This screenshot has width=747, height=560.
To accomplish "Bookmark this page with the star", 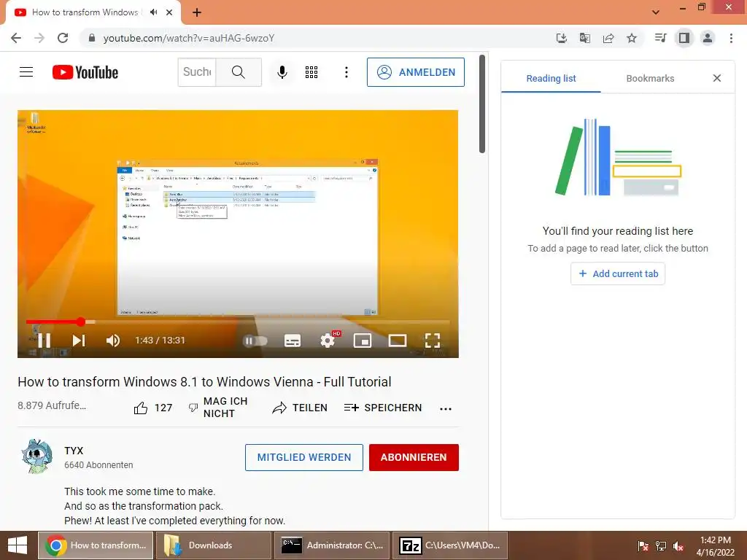I will [632, 38].
